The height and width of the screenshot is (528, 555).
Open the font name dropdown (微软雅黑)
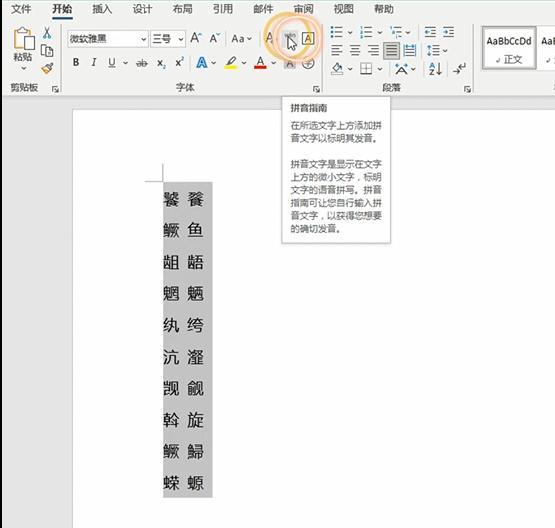coord(144,39)
